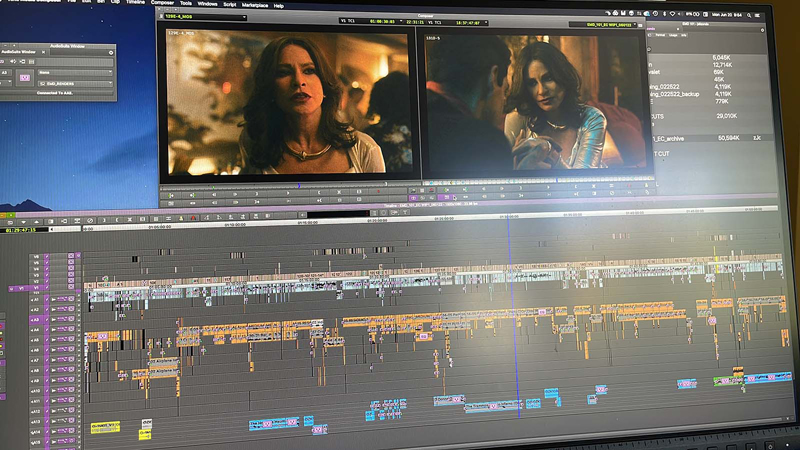Viewport: 800px width, 450px height.
Task: Click the source monitor position bar
Action: [x=291, y=185]
